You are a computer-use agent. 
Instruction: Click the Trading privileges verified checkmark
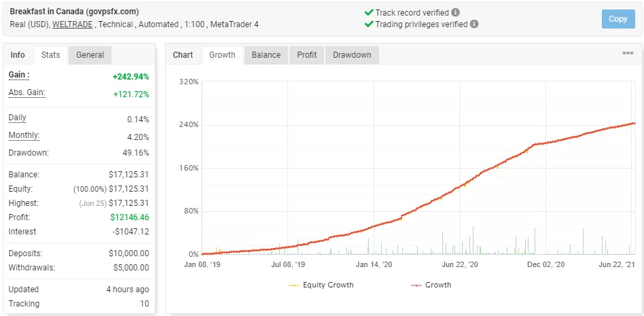[369, 24]
